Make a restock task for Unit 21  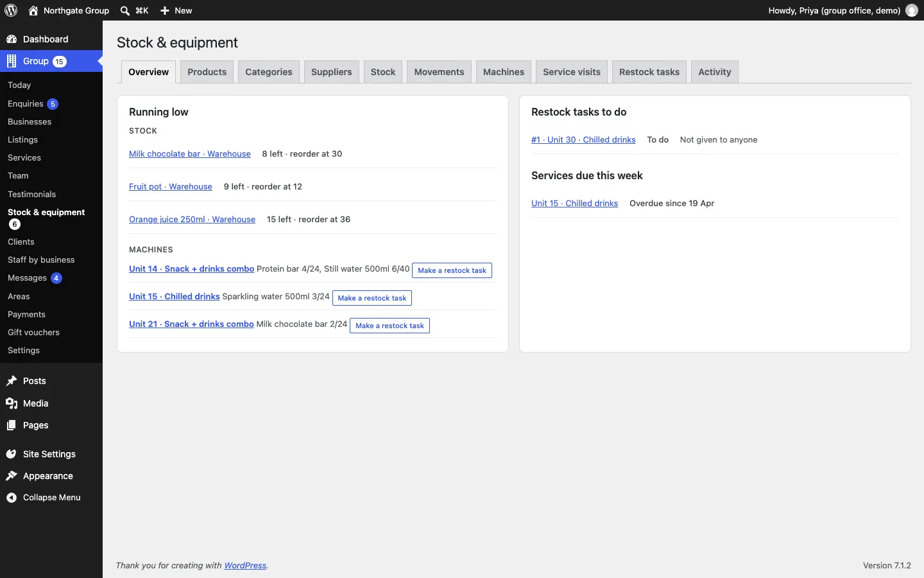(389, 326)
